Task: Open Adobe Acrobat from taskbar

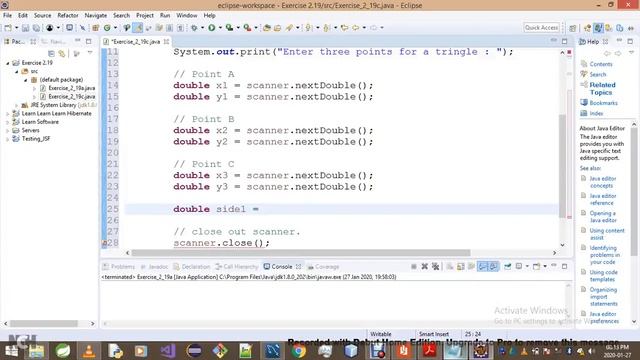Action: tap(429, 351)
